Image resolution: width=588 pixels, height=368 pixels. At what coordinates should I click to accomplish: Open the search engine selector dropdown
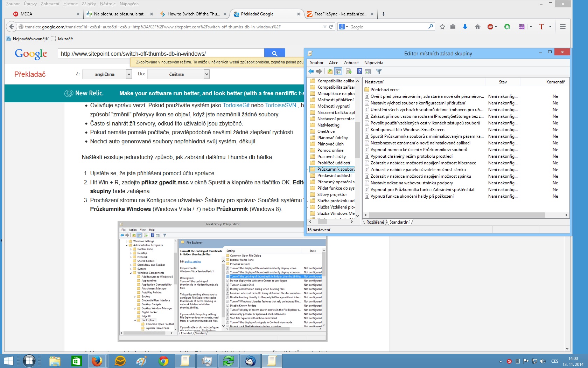[343, 27]
